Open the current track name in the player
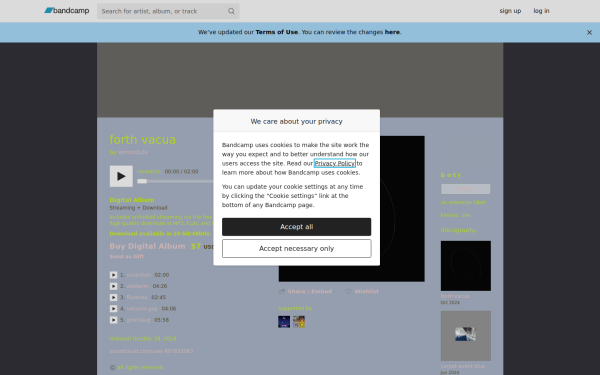The image size is (600, 375). 149,172
